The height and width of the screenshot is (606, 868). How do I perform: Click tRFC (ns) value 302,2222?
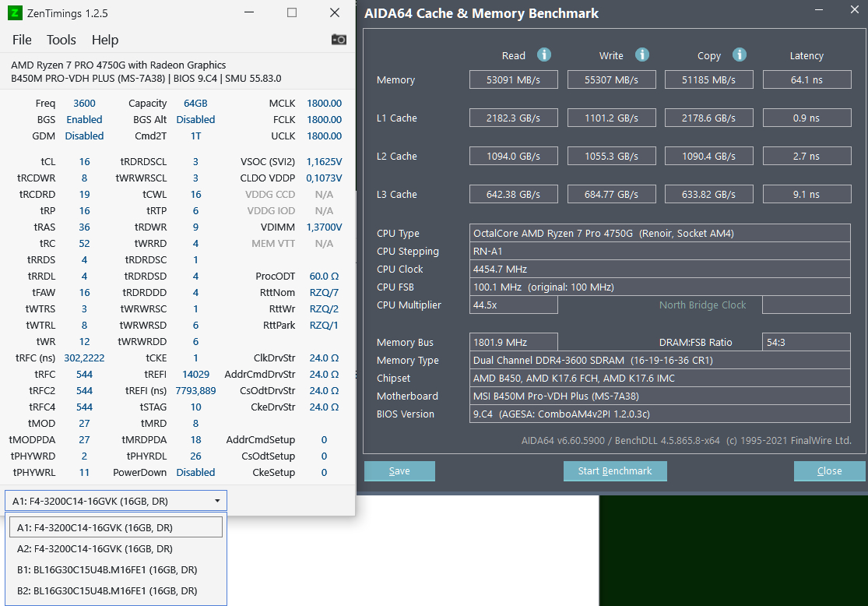[84, 358]
